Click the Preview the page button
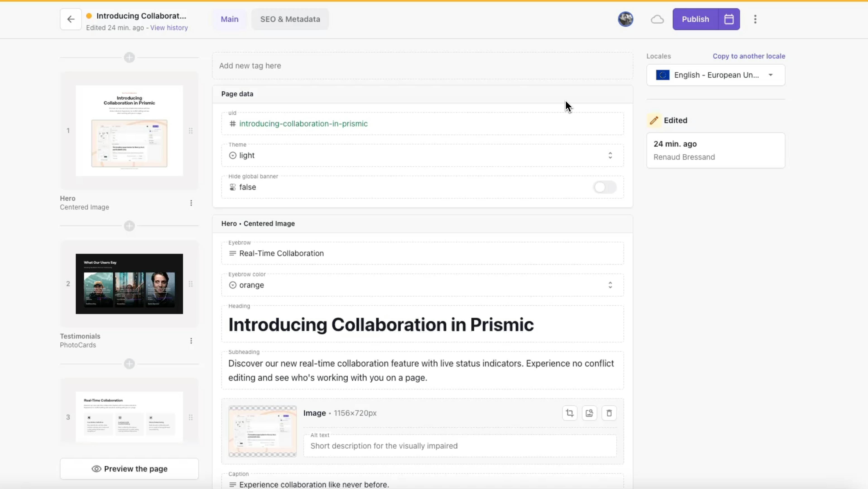 click(x=129, y=468)
